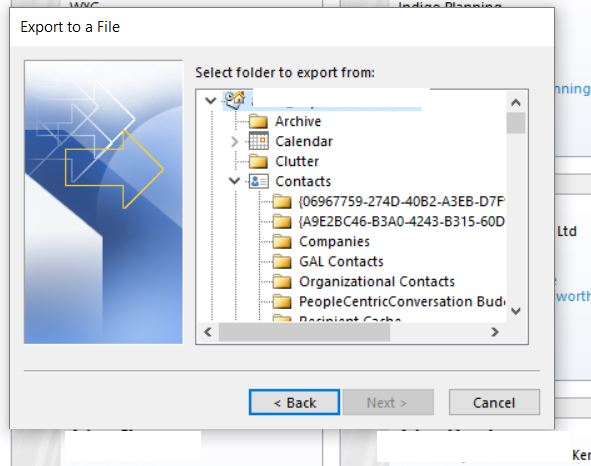This screenshot has height=466, width=591.
Task: Select the Archive folder
Action: 298,121
